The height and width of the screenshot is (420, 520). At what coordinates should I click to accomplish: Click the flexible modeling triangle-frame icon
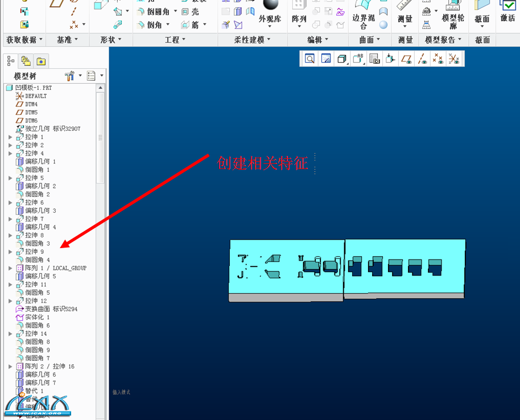[x=238, y=25]
